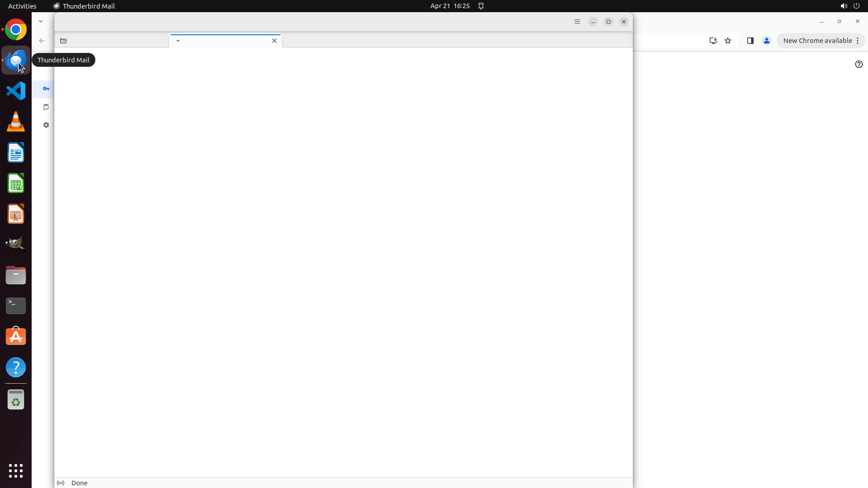The height and width of the screenshot is (488, 868).
Task: Click the install app icon in address bar
Action: coord(713,41)
